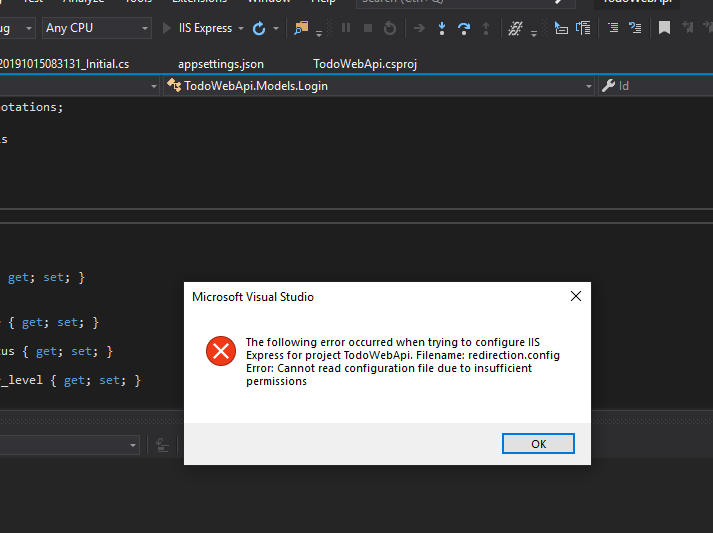Click the "Microsoft Visual Studio" dialog title
The image size is (713, 533).
pyautogui.click(x=253, y=297)
